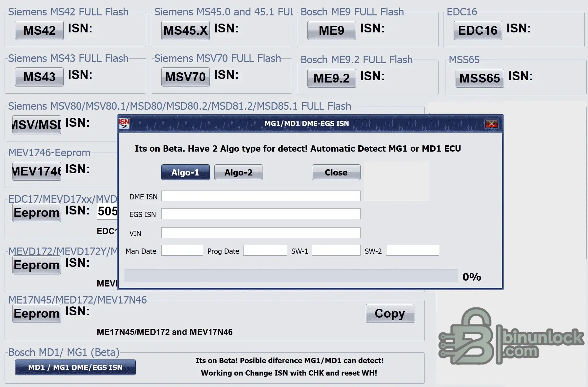
Task: Click the MG1/MD1 DME-EGS ISN dialog title
Action: tap(307, 123)
